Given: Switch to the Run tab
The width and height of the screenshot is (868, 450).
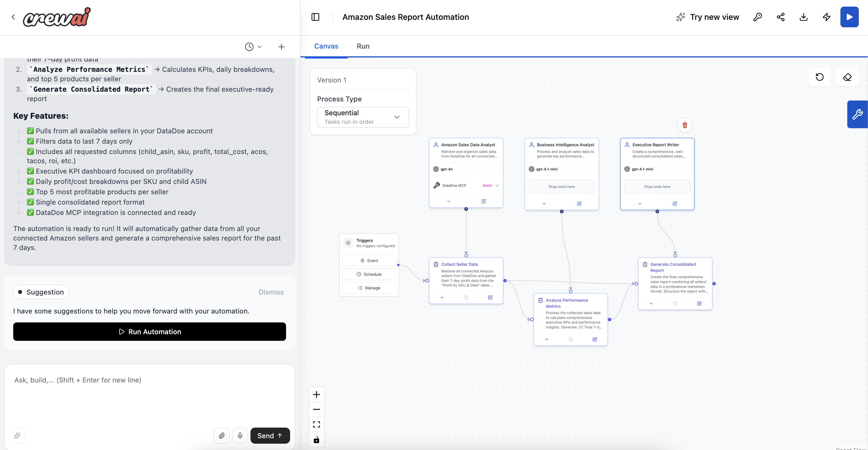Looking at the screenshot, I should pyautogui.click(x=363, y=46).
